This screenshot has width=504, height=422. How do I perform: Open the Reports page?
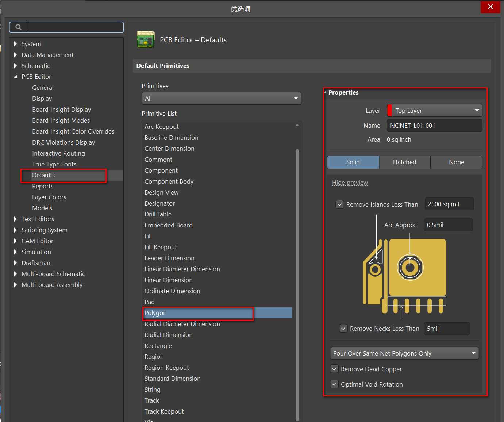[x=43, y=186]
